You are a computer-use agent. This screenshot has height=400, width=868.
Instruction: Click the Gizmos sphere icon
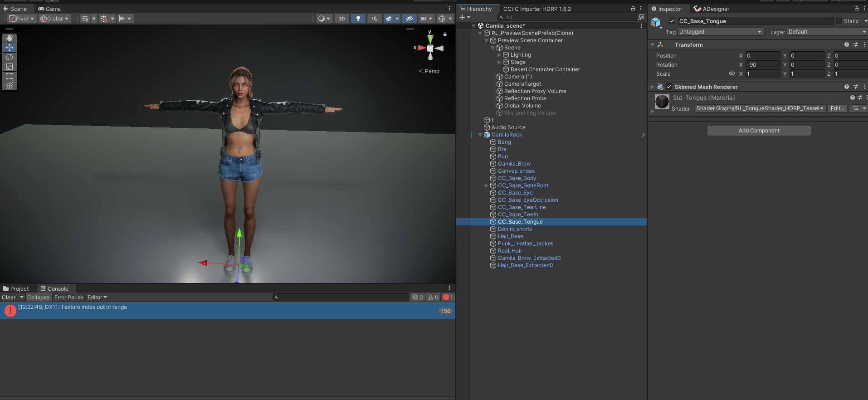(x=442, y=19)
